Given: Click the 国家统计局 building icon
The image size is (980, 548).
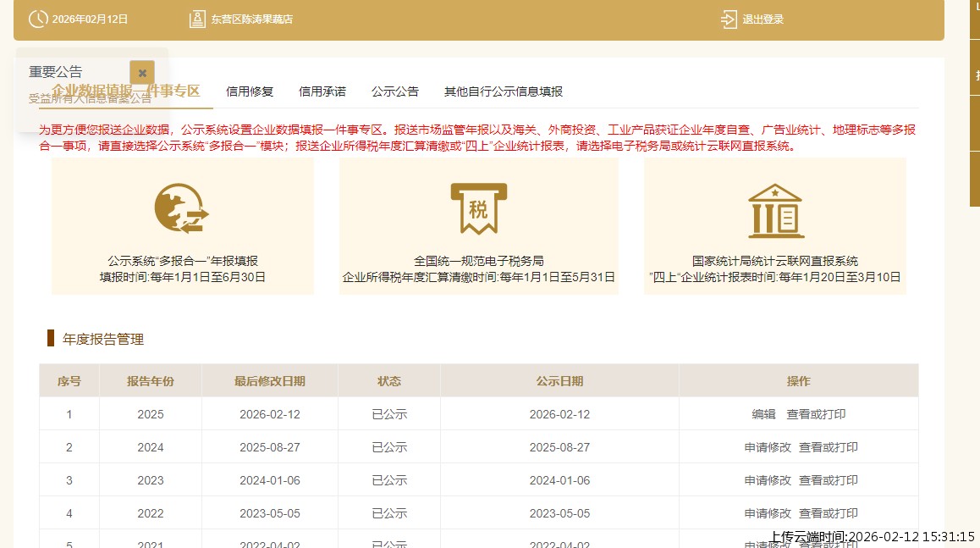Looking at the screenshot, I should click(774, 210).
